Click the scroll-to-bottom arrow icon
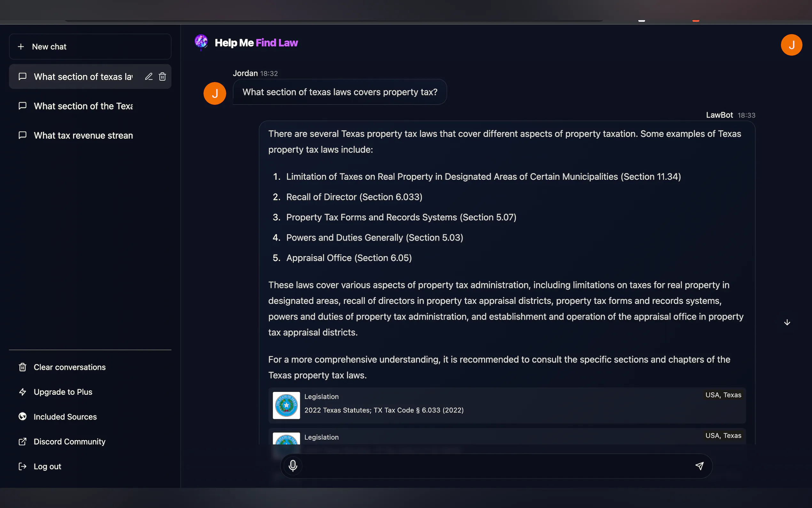This screenshot has height=508, width=812. point(787,322)
